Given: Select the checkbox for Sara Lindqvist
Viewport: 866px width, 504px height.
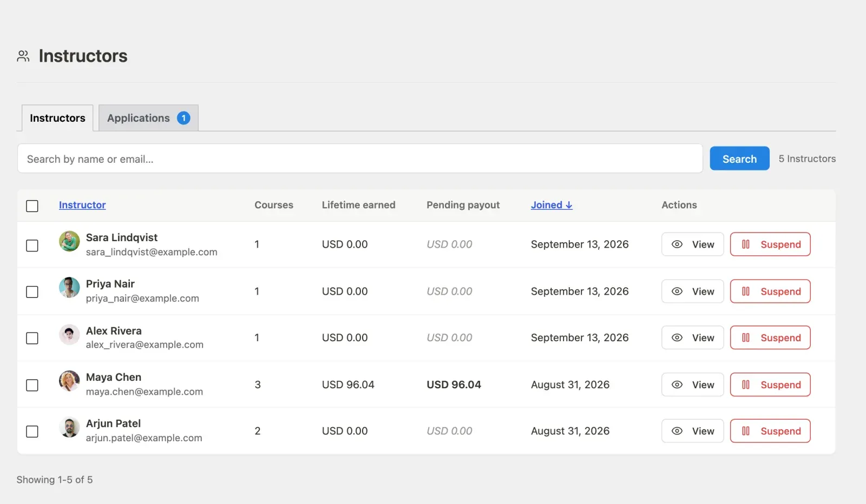Looking at the screenshot, I should (x=32, y=246).
